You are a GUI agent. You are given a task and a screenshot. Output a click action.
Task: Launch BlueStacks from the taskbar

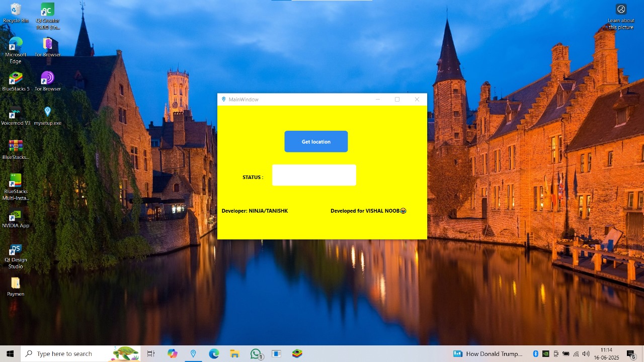click(x=297, y=353)
